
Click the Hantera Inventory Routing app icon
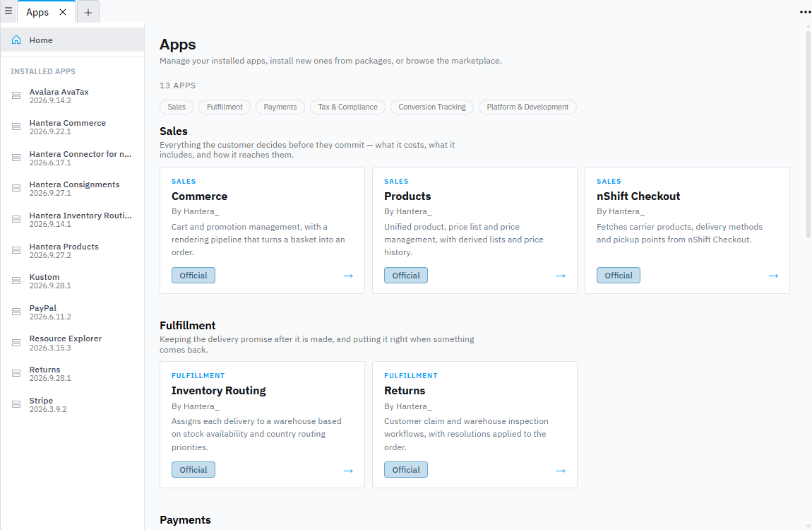(x=16, y=220)
